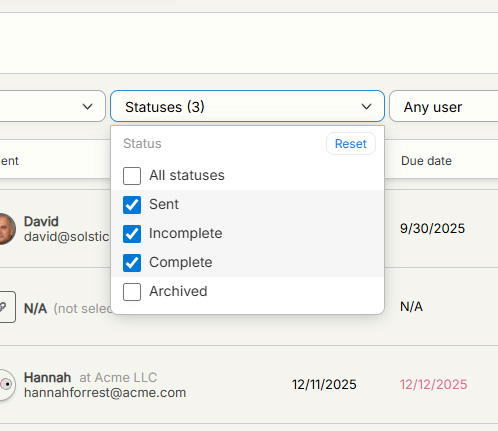This screenshot has width=498, height=431.
Task: Uncheck the Sent status checkbox
Action: point(132,205)
